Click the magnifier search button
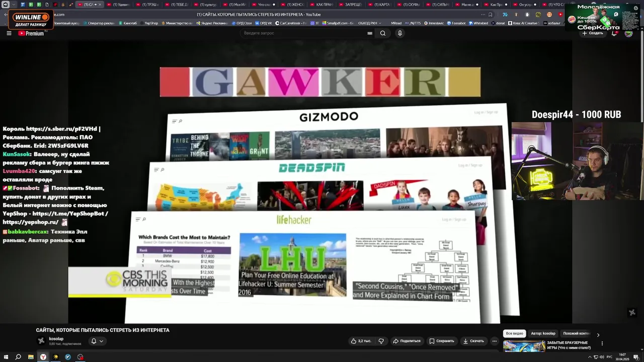This screenshot has height=362, width=644. coord(383,33)
